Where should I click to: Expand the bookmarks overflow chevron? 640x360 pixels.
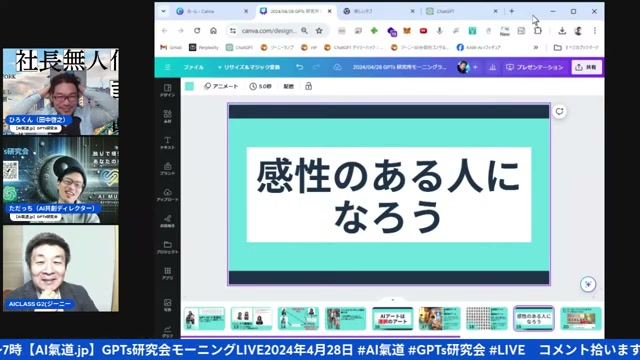tap(536, 47)
